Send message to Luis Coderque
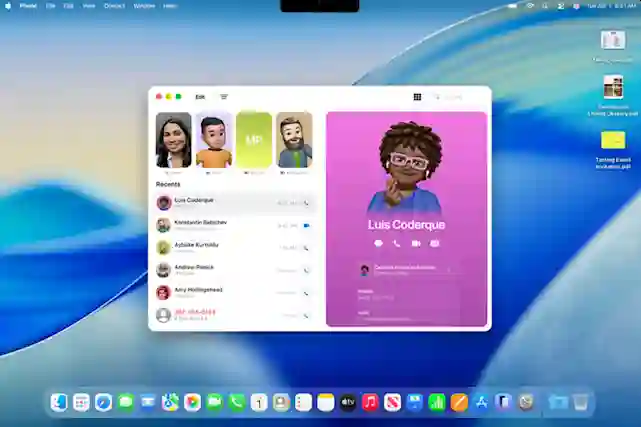 pos(378,244)
